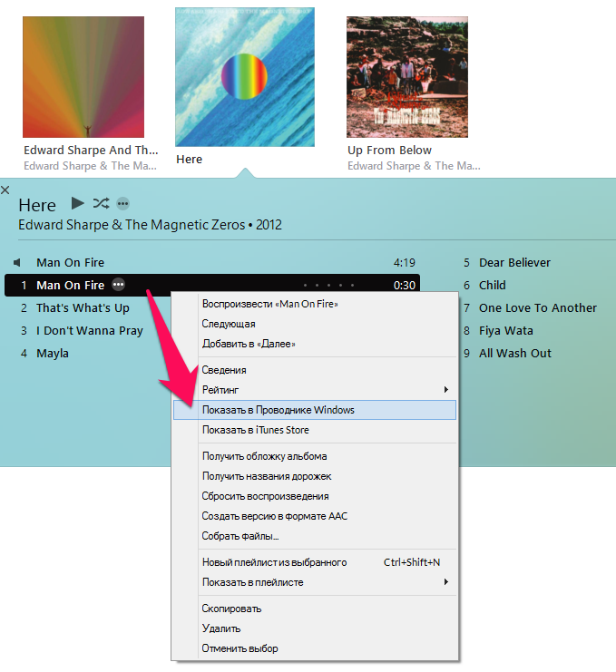Choose Добавить в «Далее»
616x672 pixels.
[x=315, y=344]
